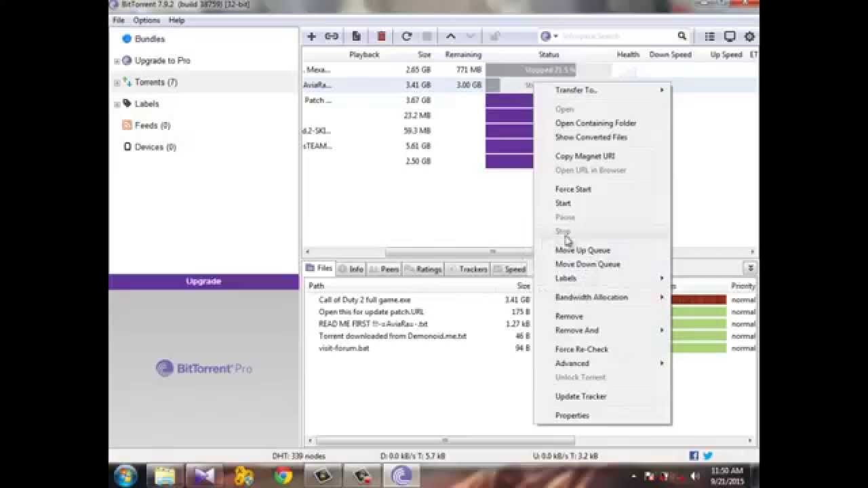
Task: Select Feeds (0) in the sidebar
Action: click(x=153, y=125)
